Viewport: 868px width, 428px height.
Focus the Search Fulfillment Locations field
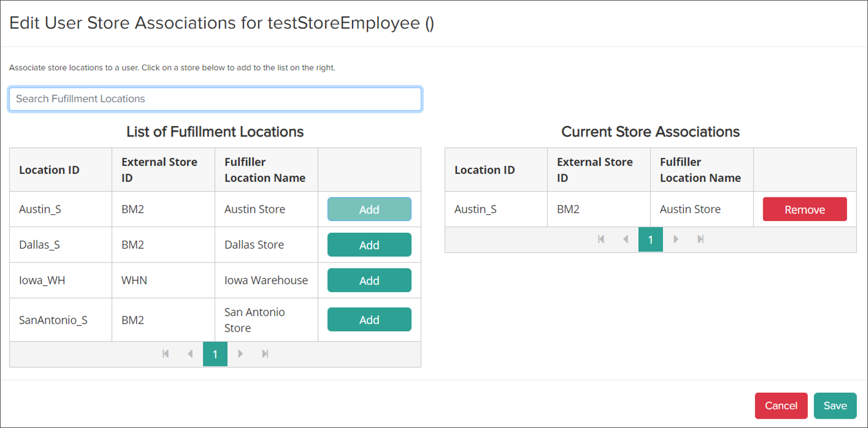pyautogui.click(x=215, y=99)
